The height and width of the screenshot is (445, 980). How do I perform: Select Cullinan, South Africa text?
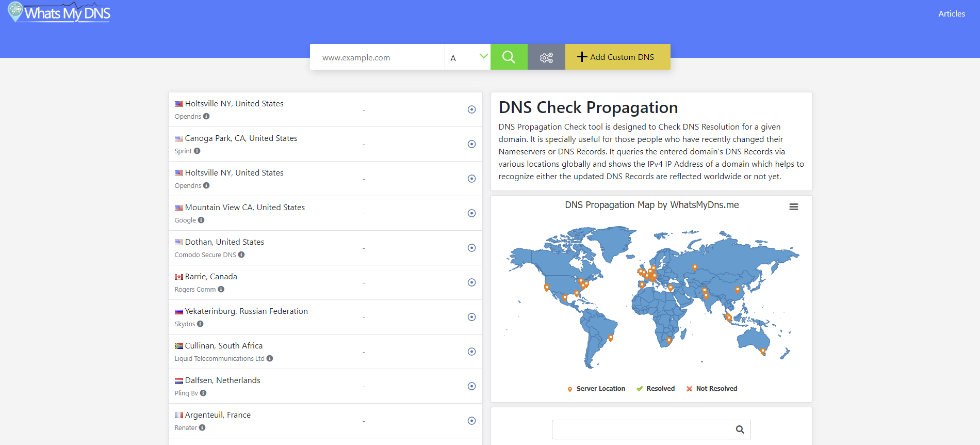pos(224,345)
